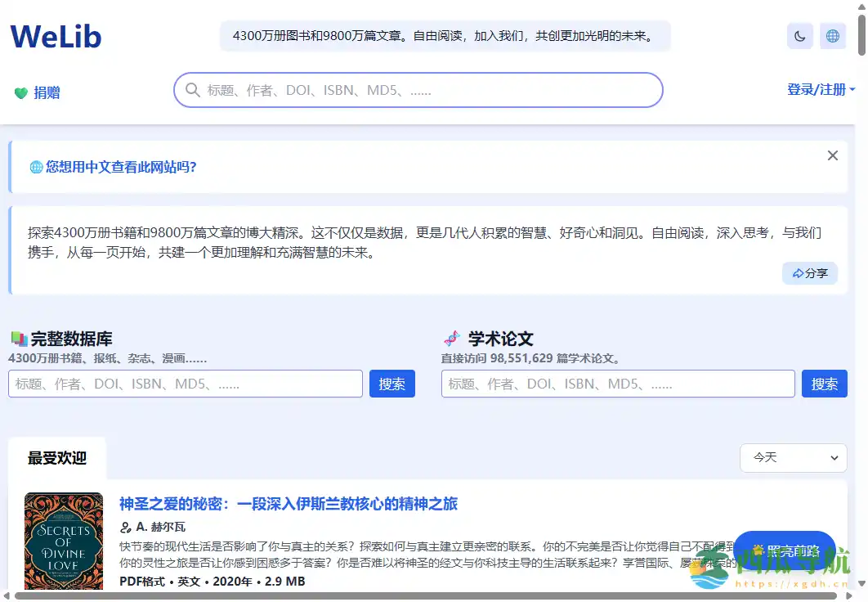Click the 搜索 button under 完整数据库
This screenshot has height=602, width=868.
391,383
